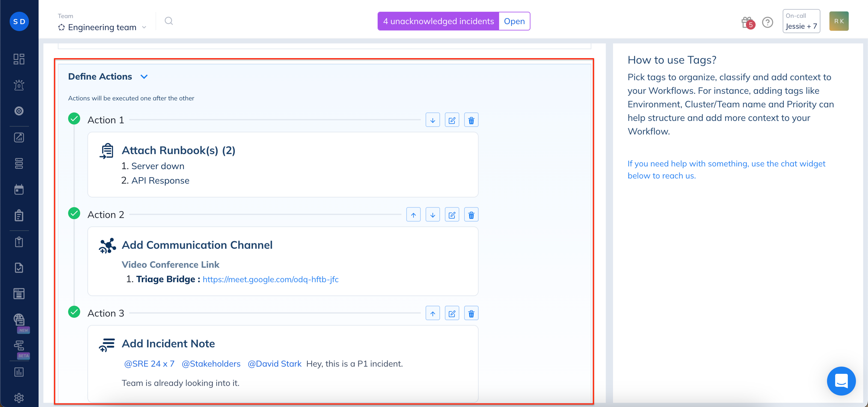Click the RK user avatar

click(x=839, y=21)
